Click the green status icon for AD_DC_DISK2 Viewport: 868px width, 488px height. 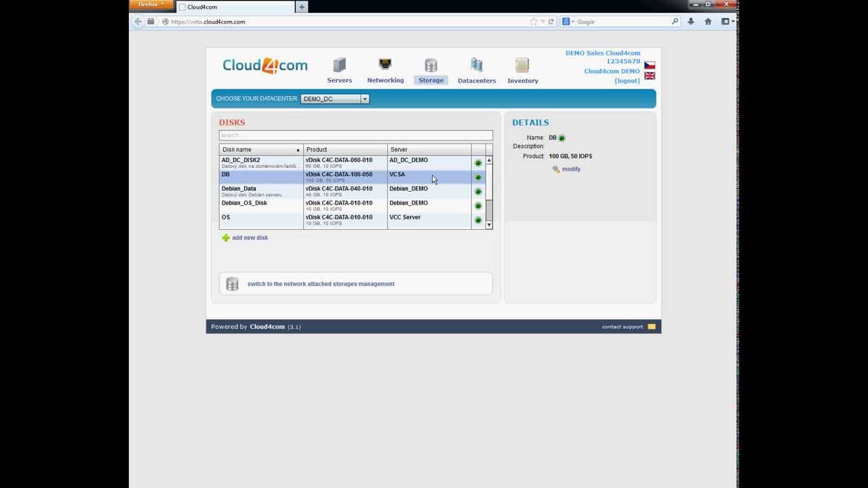(x=478, y=163)
